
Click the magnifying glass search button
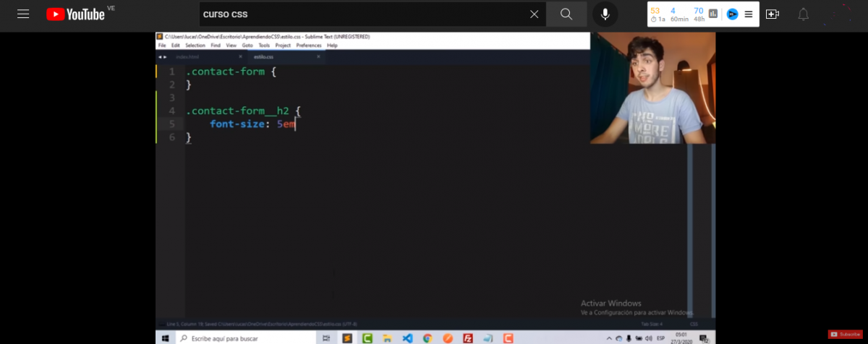point(566,14)
